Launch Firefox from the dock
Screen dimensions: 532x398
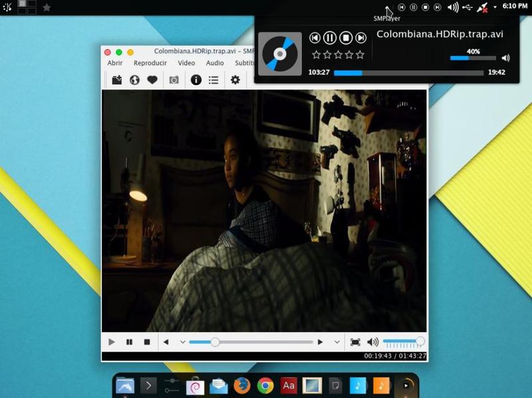pos(242,385)
